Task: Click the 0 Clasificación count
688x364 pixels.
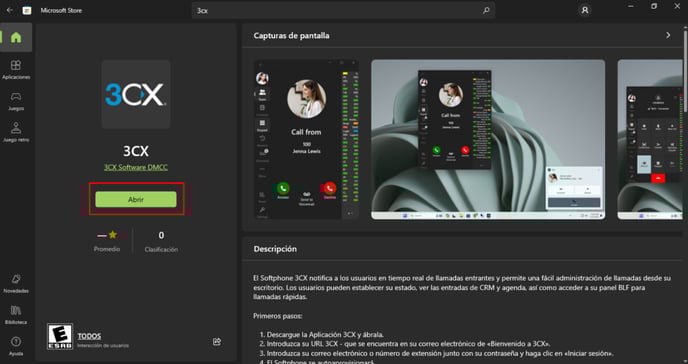Action: pos(161,242)
